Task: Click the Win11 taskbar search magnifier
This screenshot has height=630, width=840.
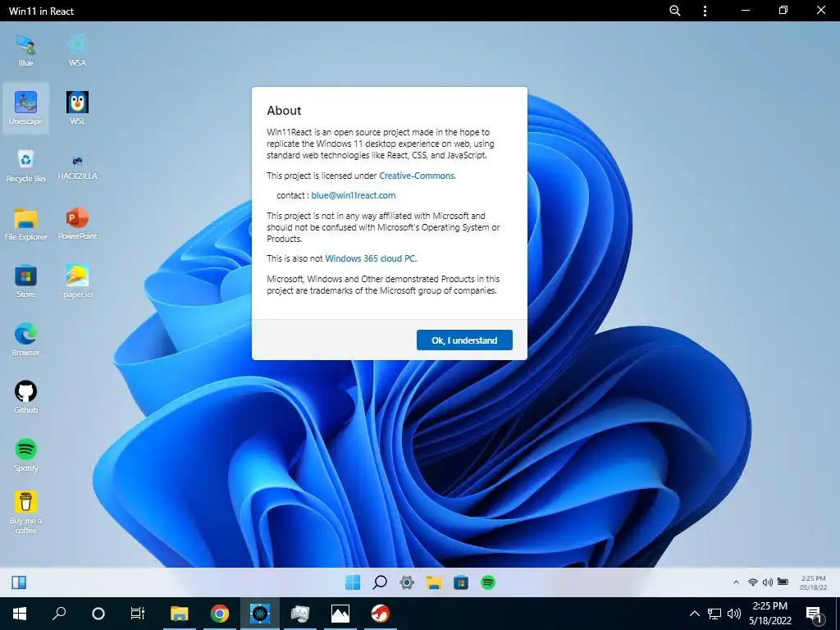Action: pyautogui.click(x=380, y=582)
